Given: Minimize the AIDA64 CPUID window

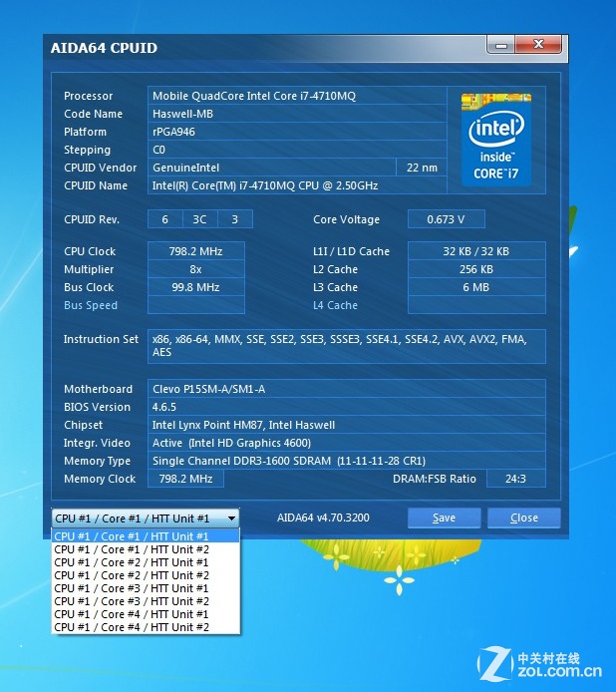Looking at the screenshot, I should point(500,45).
